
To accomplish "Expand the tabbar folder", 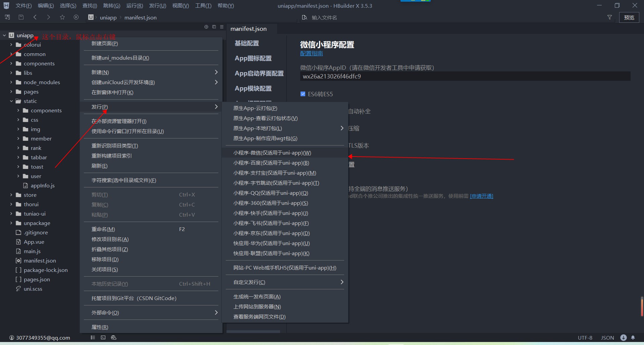I will (18, 157).
